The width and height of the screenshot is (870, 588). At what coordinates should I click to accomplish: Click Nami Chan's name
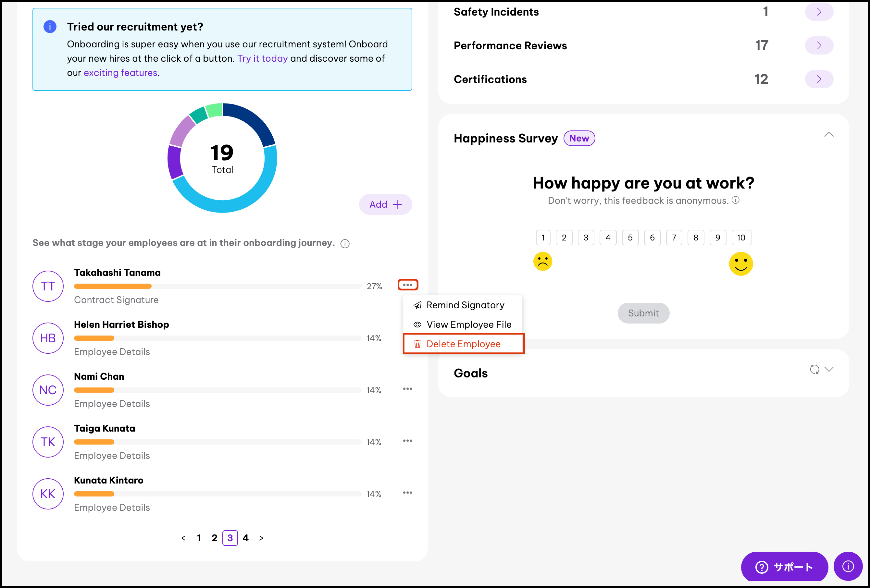point(99,376)
